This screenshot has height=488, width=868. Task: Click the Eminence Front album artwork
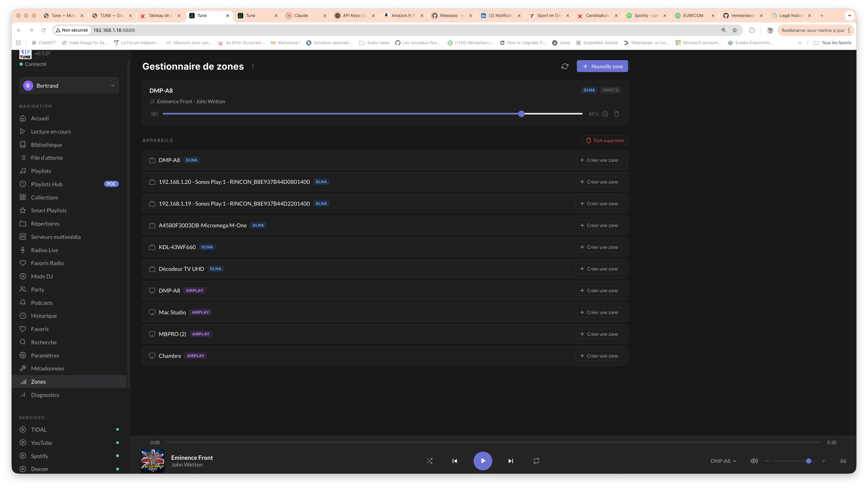click(153, 461)
